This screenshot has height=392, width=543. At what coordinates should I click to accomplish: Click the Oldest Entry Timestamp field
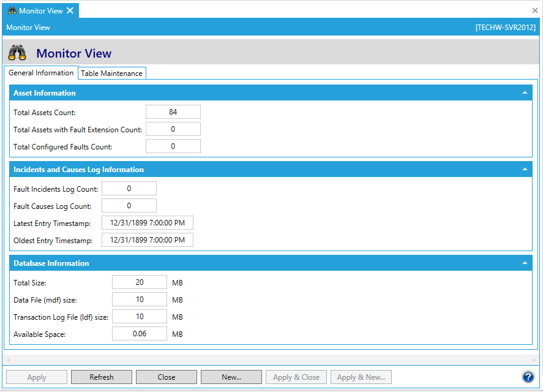pyautogui.click(x=148, y=240)
